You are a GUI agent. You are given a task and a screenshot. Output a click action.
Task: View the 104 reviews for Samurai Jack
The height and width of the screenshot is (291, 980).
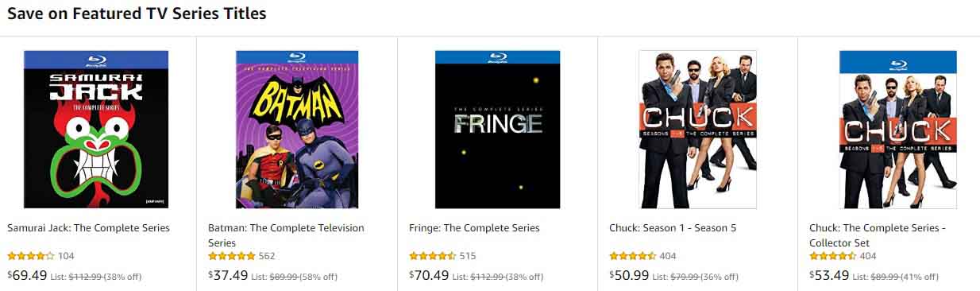click(x=66, y=256)
